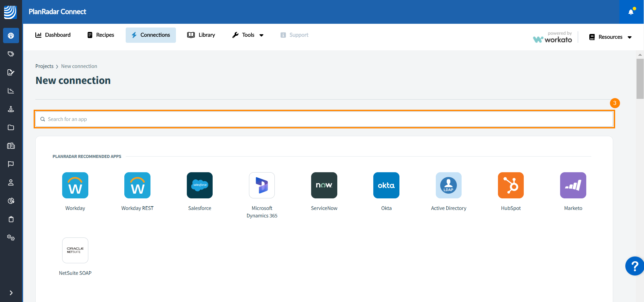The height and width of the screenshot is (302, 644).
Task: Click the Search for an app field
Action: 324,119
